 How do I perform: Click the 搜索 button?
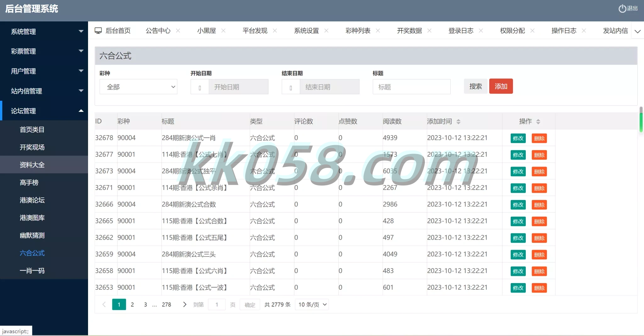coord(475,86)
